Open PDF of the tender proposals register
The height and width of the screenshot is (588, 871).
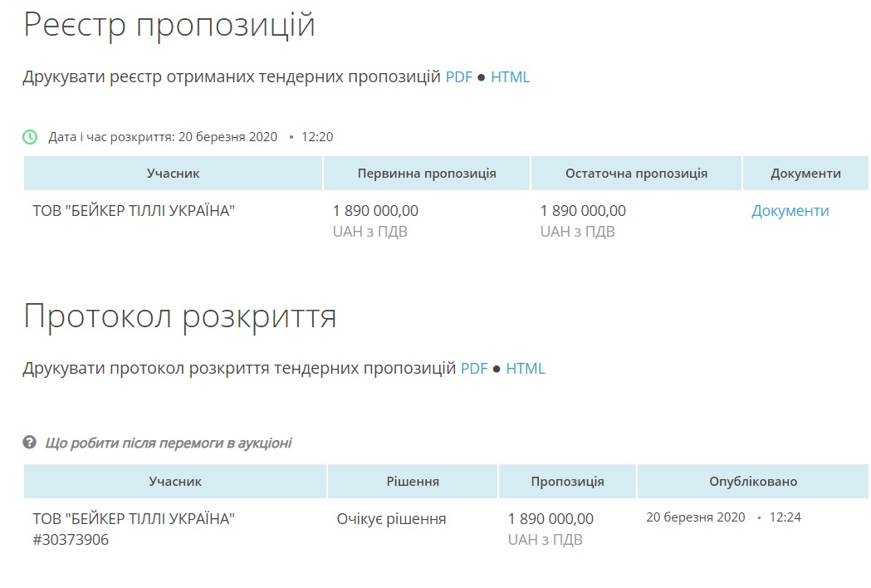[459, 76]
